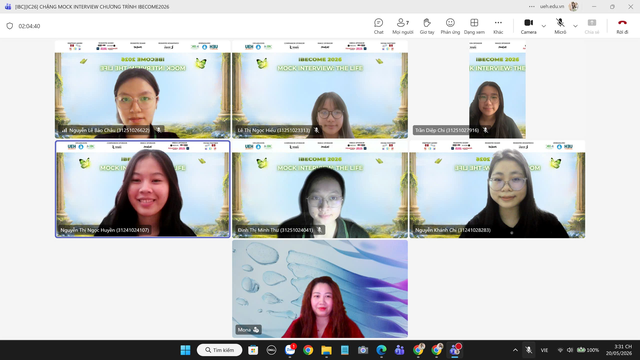Open volume control in tray

tap(570, 350)
